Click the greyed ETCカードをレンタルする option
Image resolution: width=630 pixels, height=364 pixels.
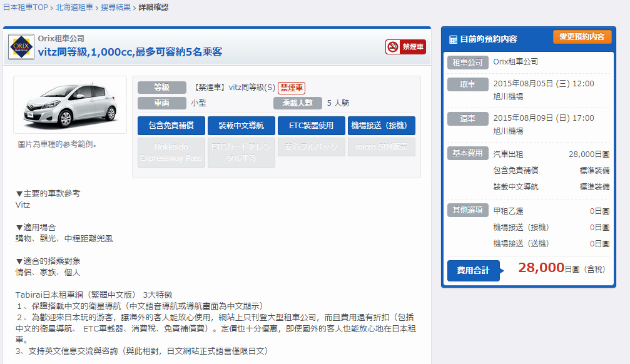tap(241, 152)
